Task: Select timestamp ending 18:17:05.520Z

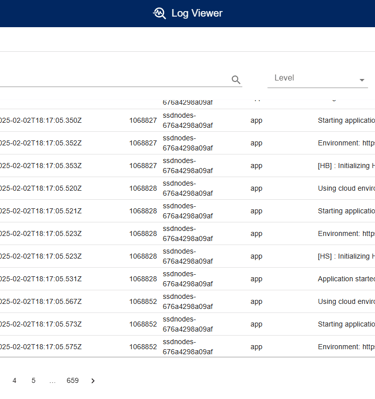Action: point(41,188)
